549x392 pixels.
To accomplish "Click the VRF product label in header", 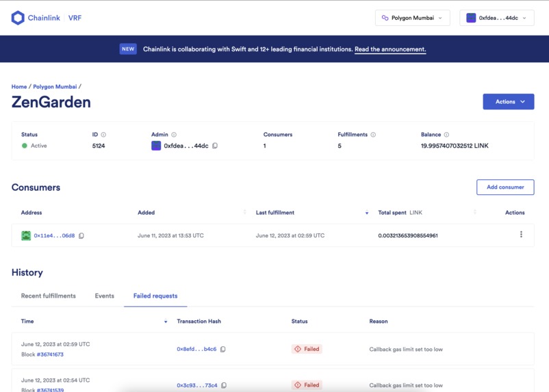I will point(75,18).
